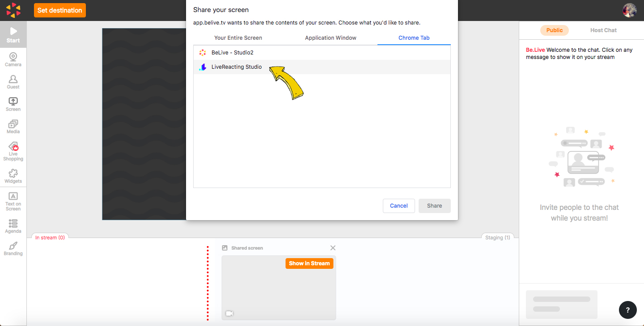The height and width of the screenshot is (326, 644).
Task: Switch to Your Entire Screen tab
Action: [x=238, y=38]
